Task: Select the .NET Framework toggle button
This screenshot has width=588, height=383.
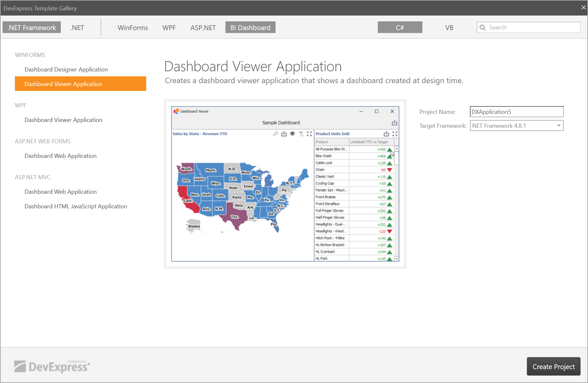Action: tap(32, 27)
